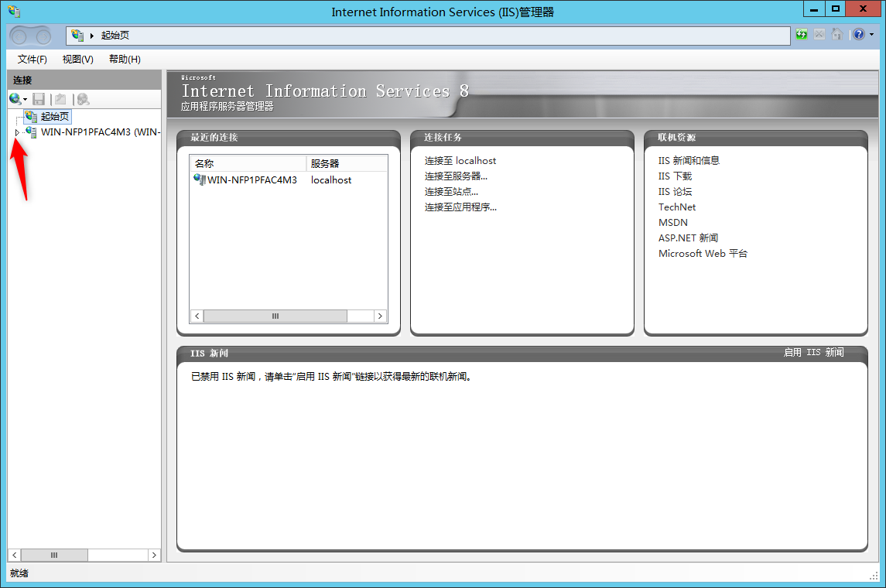
Task: Click the 连接至服务器... link
Action: point(456,176)
